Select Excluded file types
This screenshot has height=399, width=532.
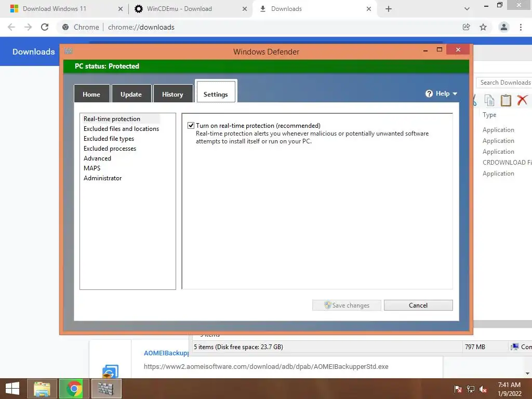point(109,138)
